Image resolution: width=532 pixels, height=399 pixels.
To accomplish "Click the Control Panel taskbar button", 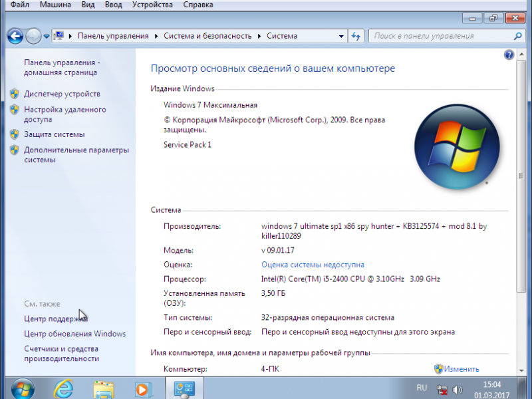I will (184, 388).
